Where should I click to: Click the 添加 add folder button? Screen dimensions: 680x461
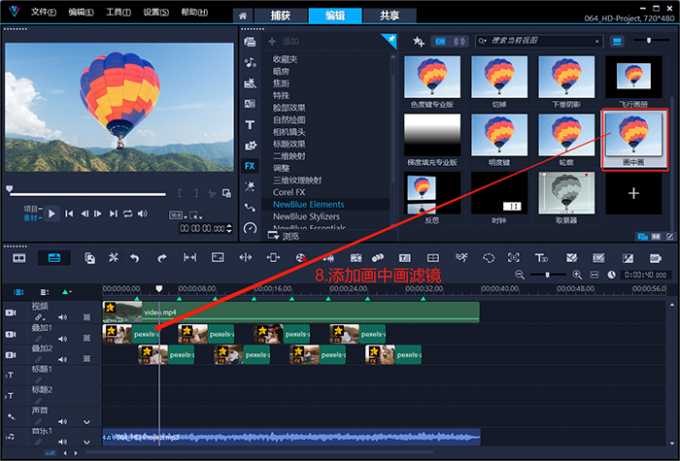pos(284,41)
